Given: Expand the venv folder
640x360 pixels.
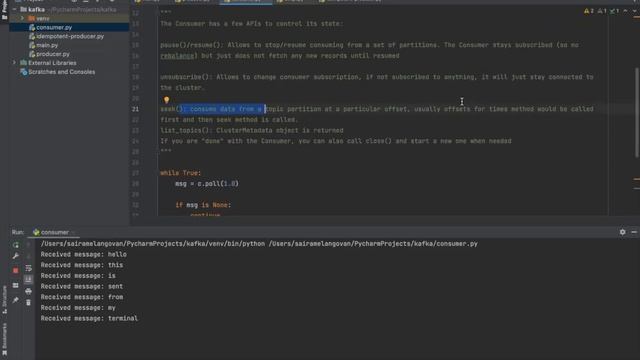Looking at the screenshot, I should point(22,18).
